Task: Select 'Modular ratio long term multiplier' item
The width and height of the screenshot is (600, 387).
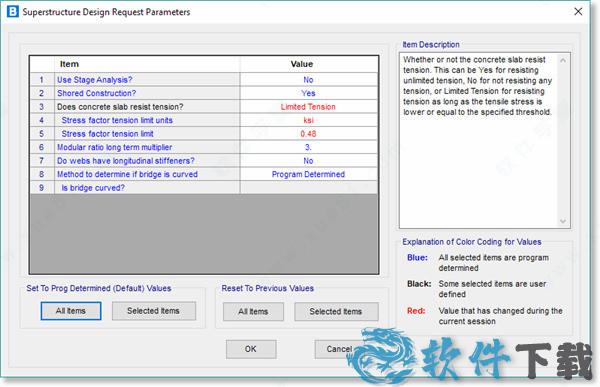Action: pyautogui.click(x=147, y=147)
